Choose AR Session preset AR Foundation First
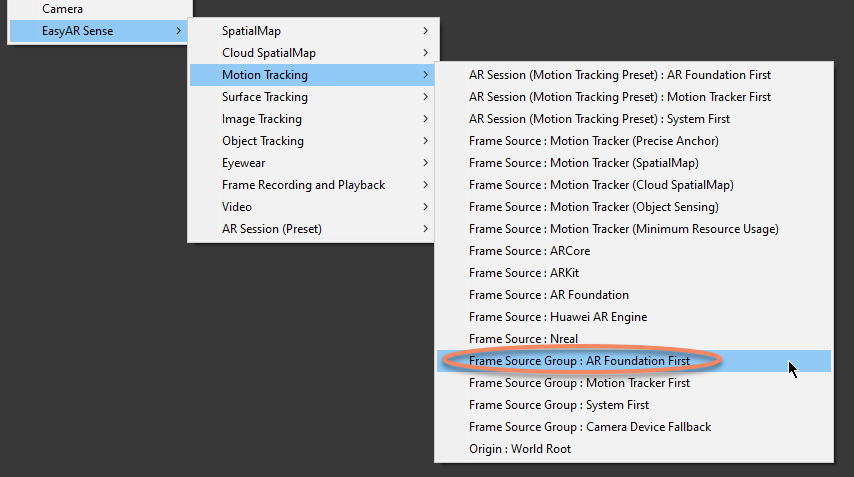The width and height of the screenshot is (854, 477). pos(620,75)
